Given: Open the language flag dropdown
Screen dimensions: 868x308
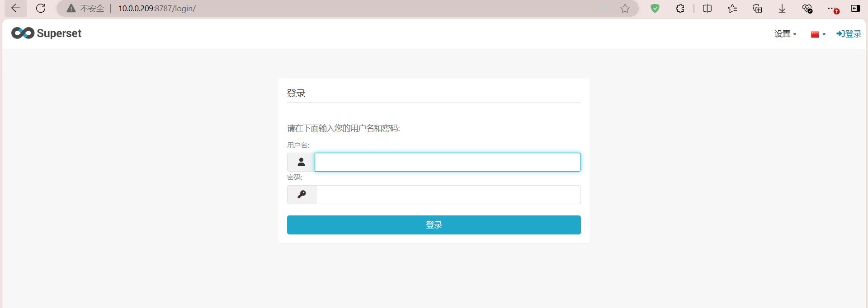Looking at the screenshot, I should click(x=818, y=34).
